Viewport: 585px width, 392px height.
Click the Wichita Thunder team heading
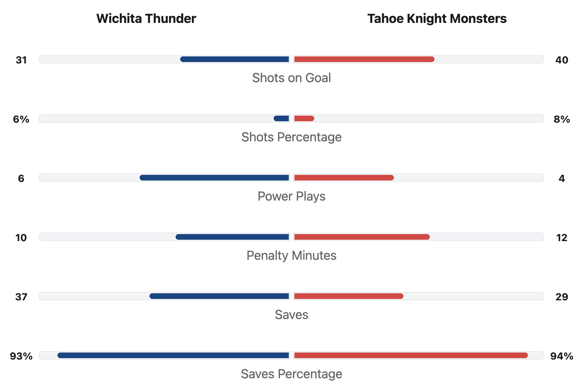pos(146,19)
